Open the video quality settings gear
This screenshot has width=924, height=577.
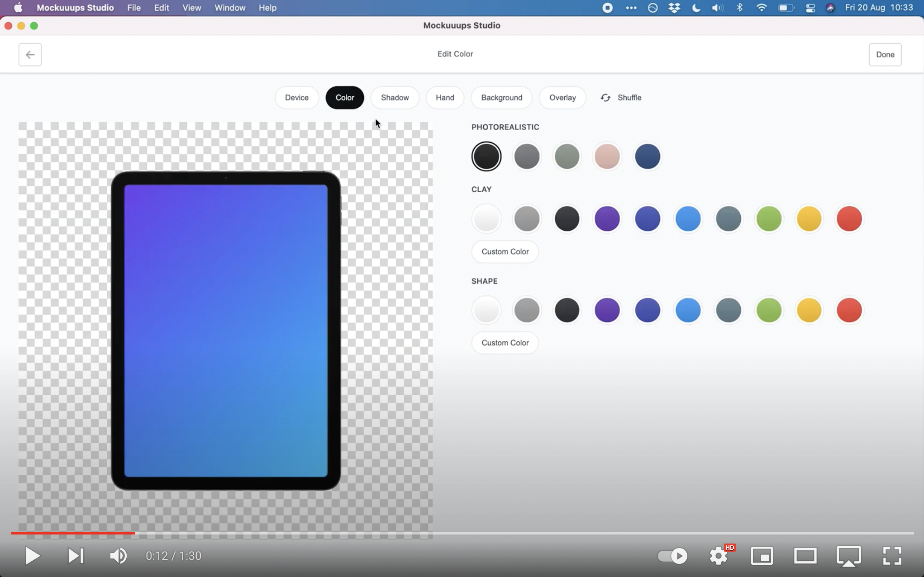pos(719,556)
